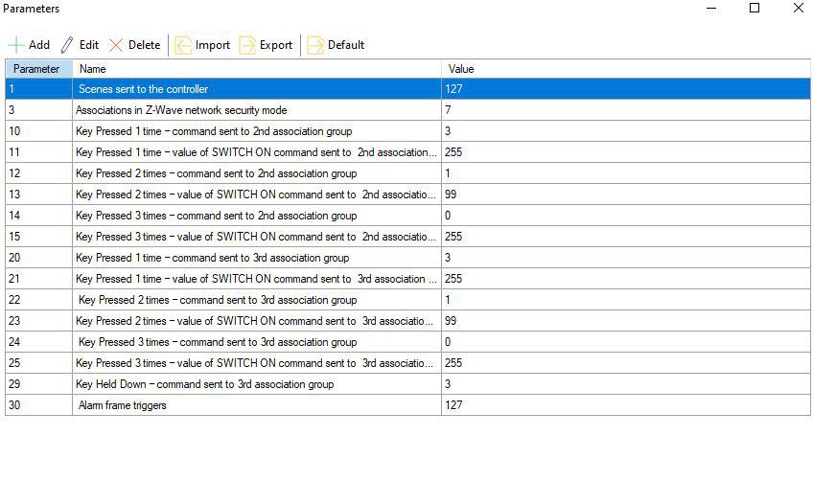Click value 99 in parameter 23 row

[x=451, y=321]
